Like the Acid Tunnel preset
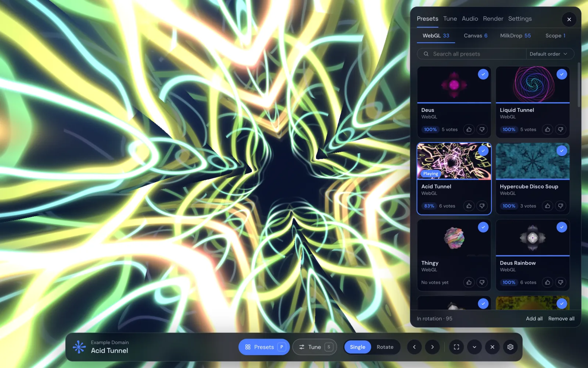 469,206
